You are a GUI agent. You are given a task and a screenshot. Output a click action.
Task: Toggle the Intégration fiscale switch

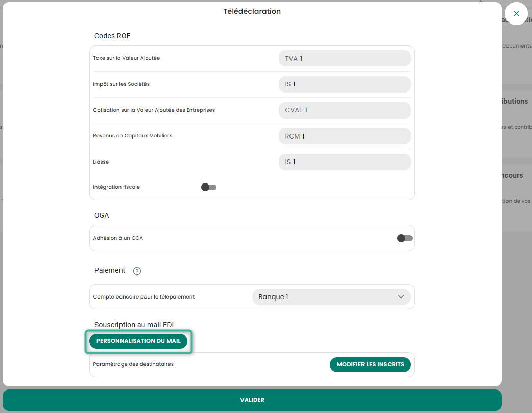coord(209,187)
